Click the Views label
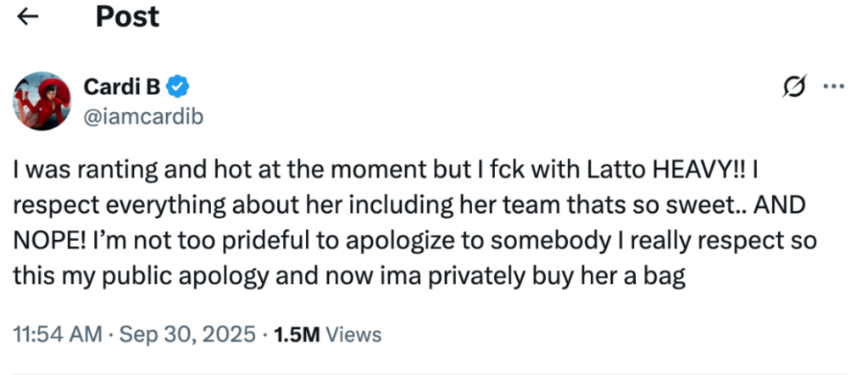This screenshot has height=375, width=868. click(x=353, y=335)
